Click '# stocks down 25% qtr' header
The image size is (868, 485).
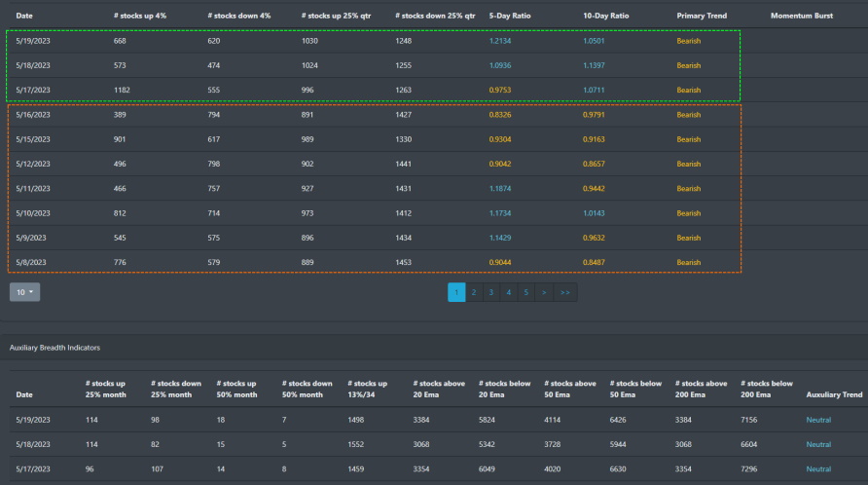pyautogui.click(x=435, y=16)
